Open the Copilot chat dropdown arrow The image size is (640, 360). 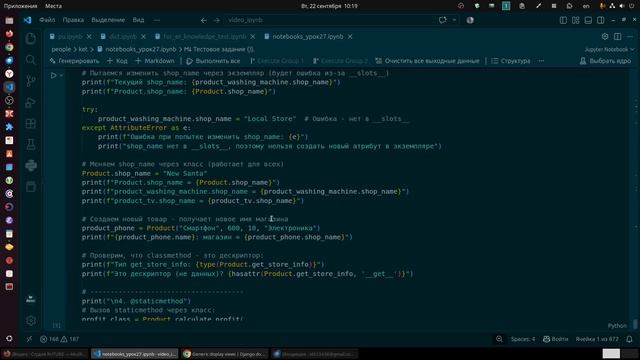pos(454,20)
